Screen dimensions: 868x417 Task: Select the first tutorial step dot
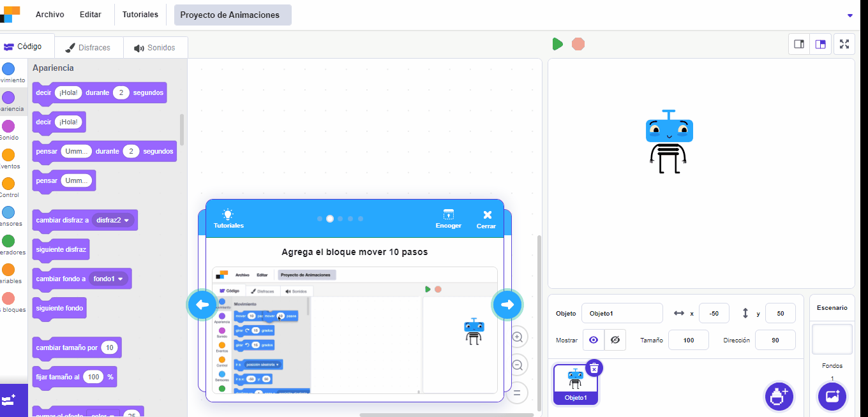320,219
